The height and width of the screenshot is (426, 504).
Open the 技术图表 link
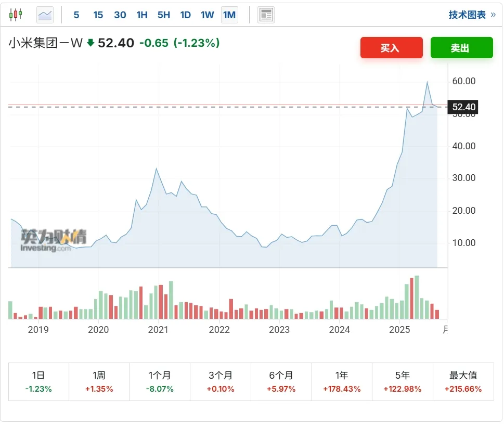tap(472, 15)
